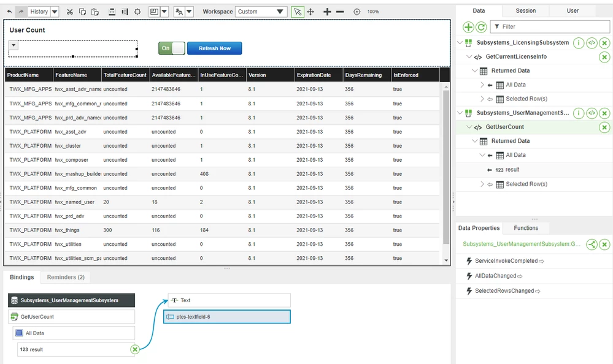Click the data Filter input field

[550, 26]
